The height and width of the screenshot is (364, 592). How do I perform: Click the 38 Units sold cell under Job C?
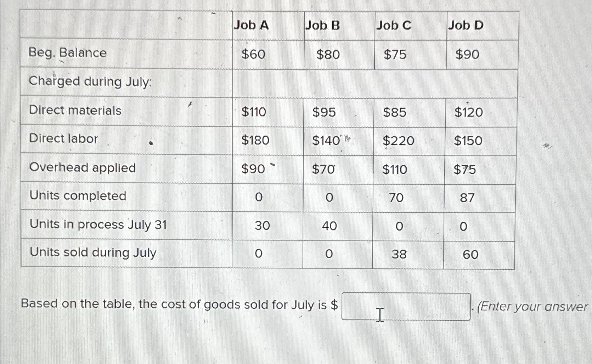tap(398, 254)
